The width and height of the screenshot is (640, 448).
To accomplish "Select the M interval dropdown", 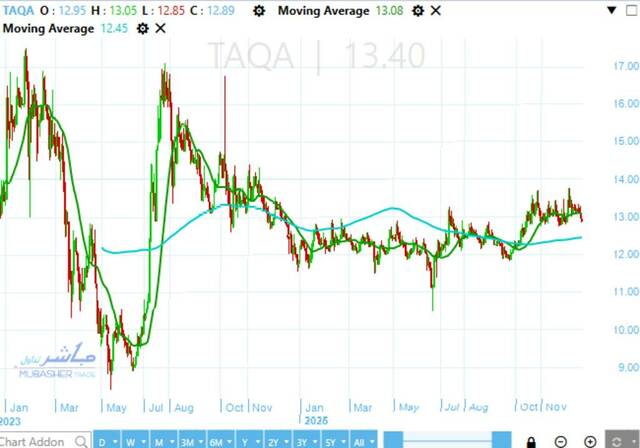I will coord(164,440).
